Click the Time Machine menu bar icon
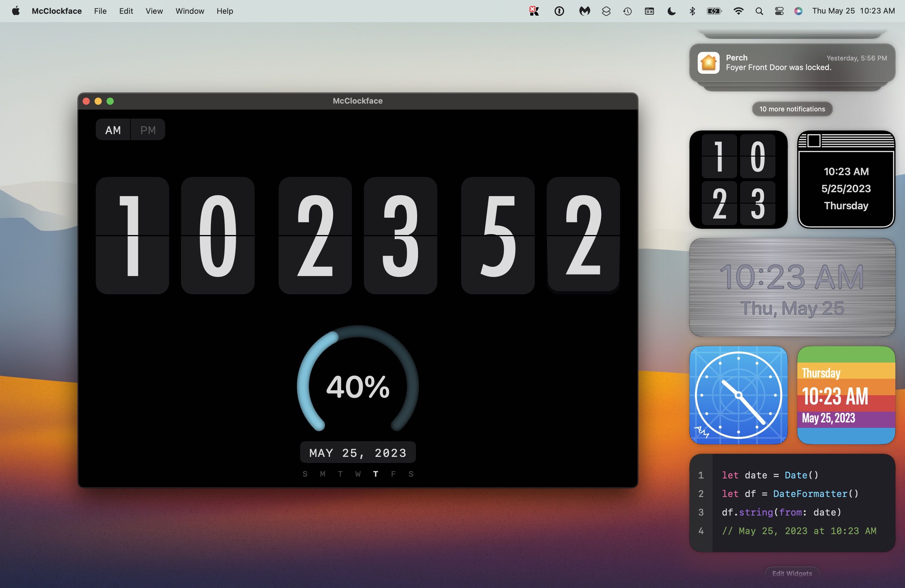 pos(627,11)
